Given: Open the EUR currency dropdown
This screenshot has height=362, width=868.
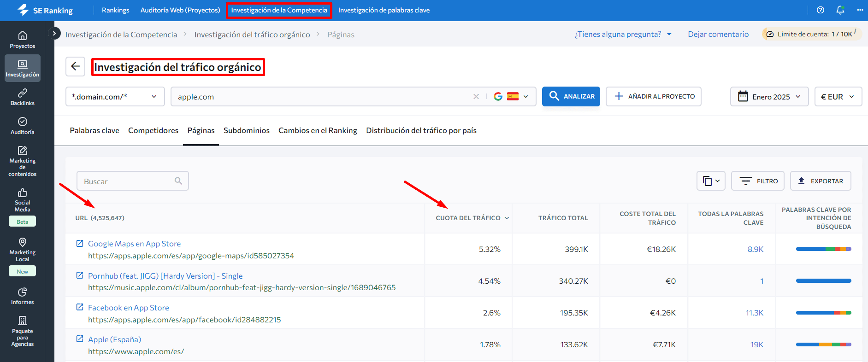Looking at the screenshot, I should click(x=838, y=97).
